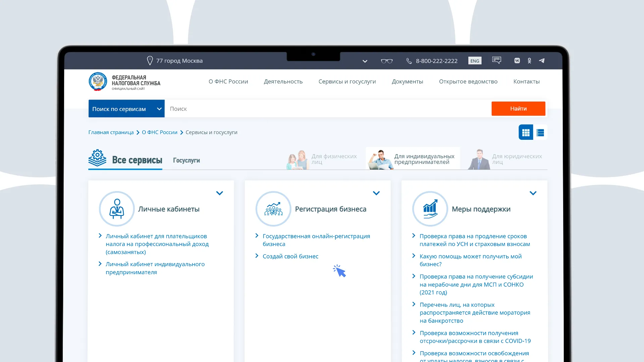This screenshot has height=362, width=644.
Task: Click the Сервисы и госуслуги breadcrumb text
Action: [x=211, y=132]
